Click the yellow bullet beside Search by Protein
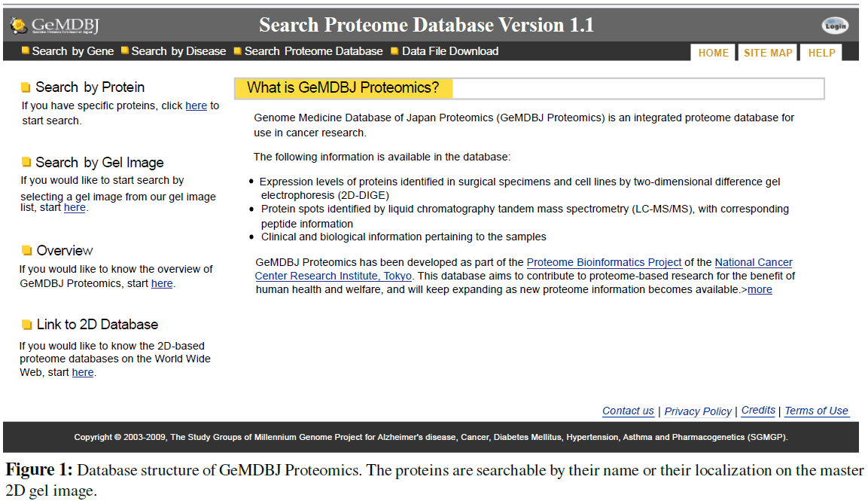The image size is (868, 501). tap(26, 87)
